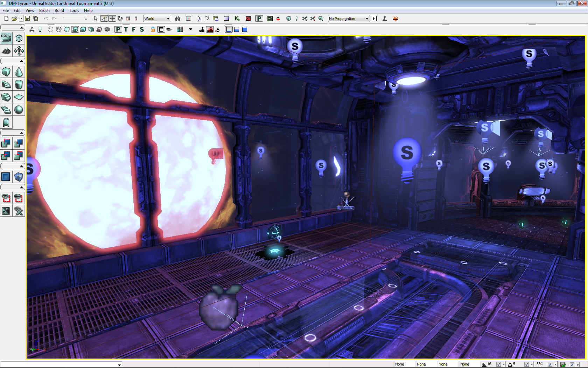Open viewport show flags dropdown arrow

point(191,29)
